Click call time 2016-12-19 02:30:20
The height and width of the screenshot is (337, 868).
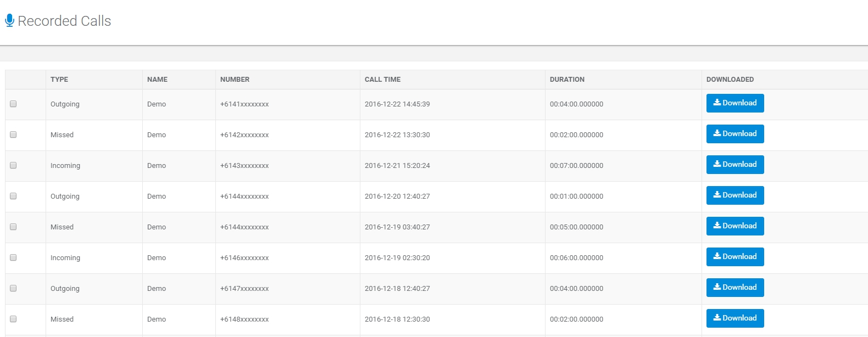[x=397, y=258]
